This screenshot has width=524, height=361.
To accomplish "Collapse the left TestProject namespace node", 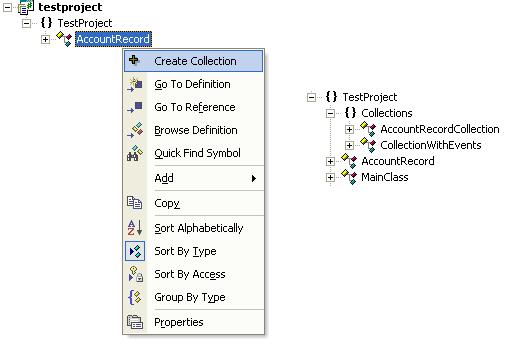I will coord(26,23).
